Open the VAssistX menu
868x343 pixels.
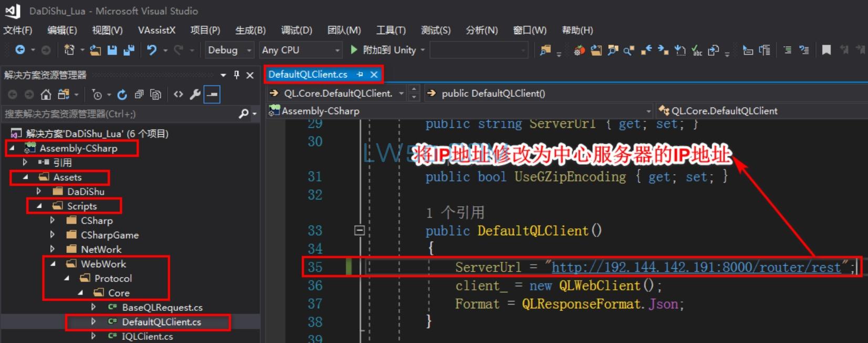157,30
